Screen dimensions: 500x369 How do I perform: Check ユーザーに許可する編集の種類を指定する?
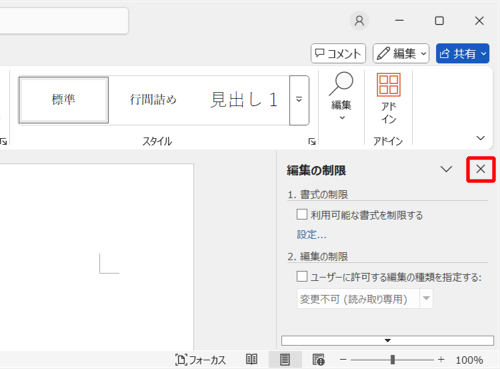pyautogui.click(x=302, y=277)
